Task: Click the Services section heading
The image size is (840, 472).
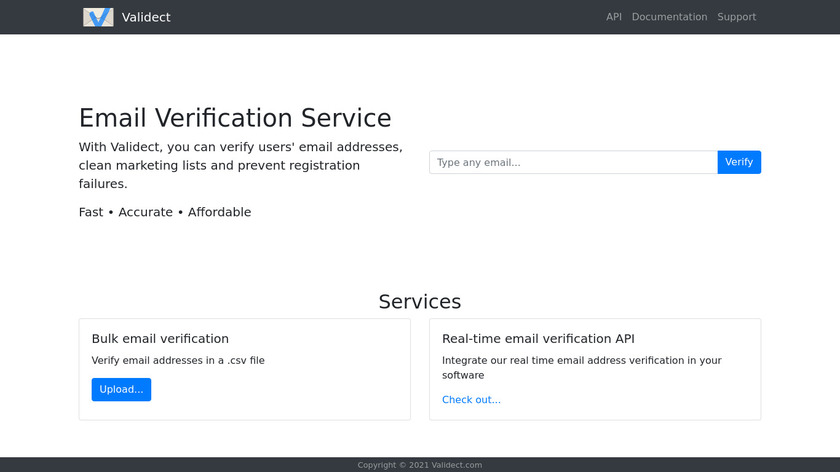Action: tap(420, 301)
